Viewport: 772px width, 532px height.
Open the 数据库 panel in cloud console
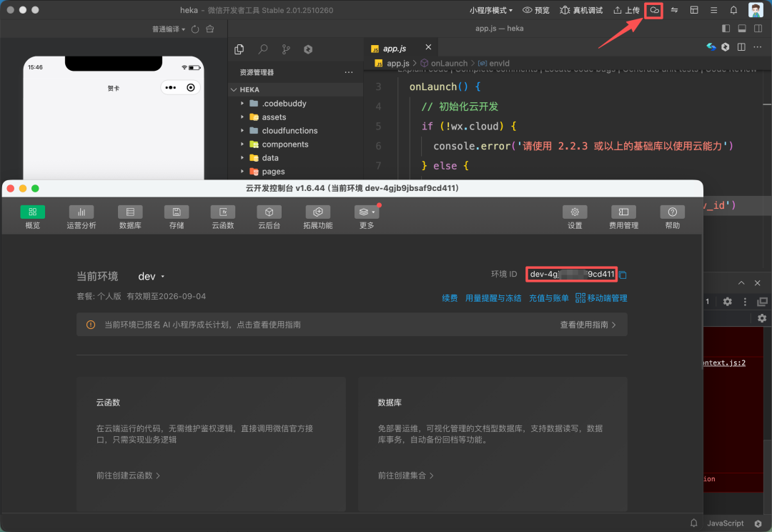tap(129, 216)
